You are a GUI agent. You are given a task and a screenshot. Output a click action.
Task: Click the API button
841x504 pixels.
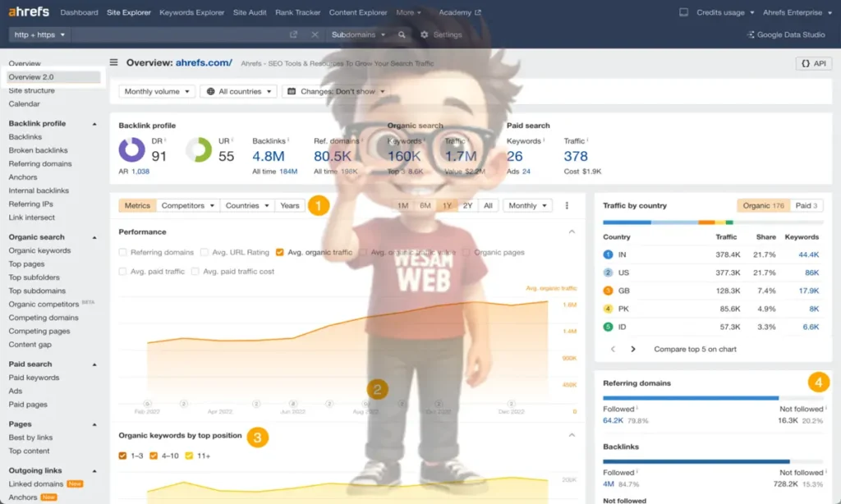[x=813, y=63]
